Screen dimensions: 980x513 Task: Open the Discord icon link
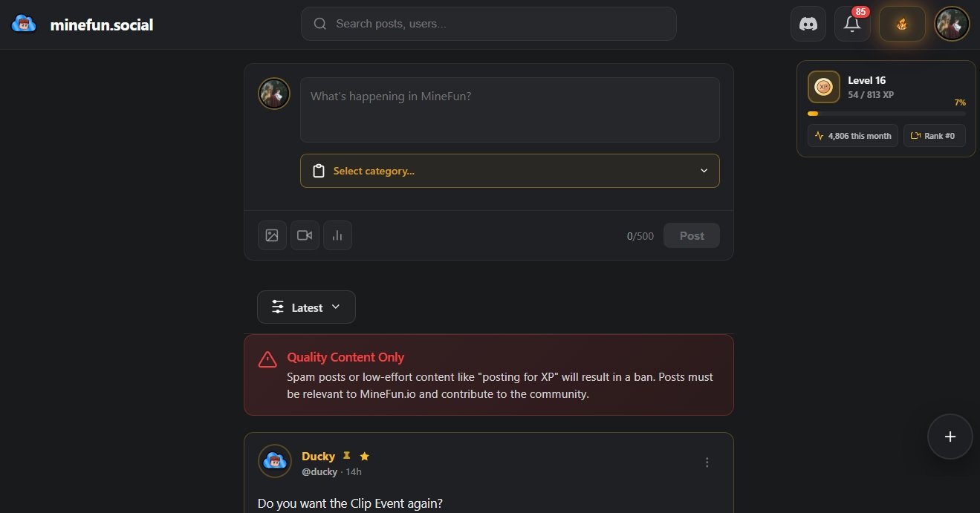click(x=808, y=24)
